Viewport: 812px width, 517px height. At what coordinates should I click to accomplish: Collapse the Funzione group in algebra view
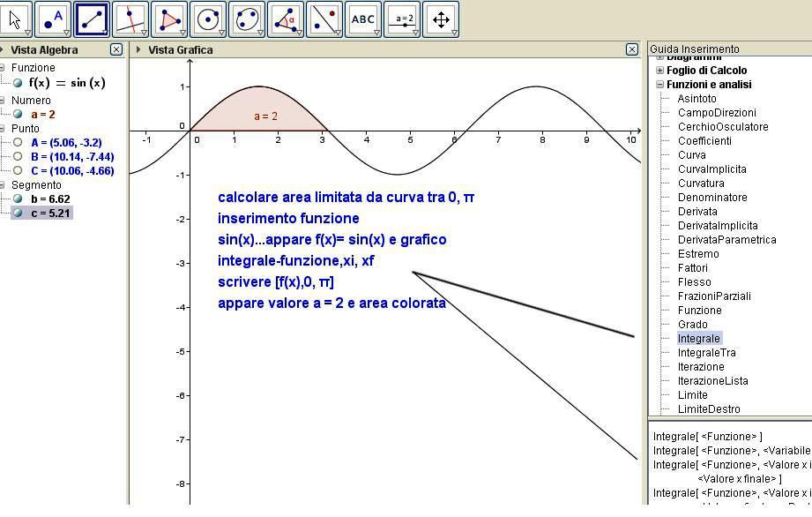pyautogui.click(x=2, y=67)
